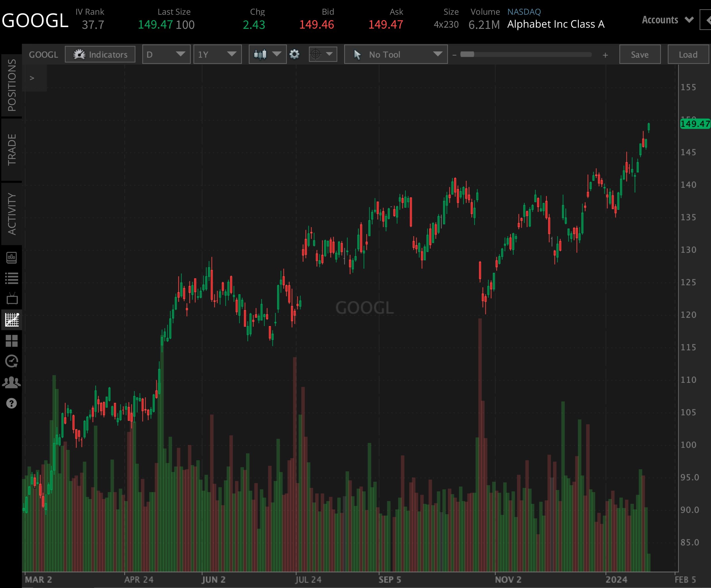
Task: Open the No Tool drawing selector
Action: (396, 54)
